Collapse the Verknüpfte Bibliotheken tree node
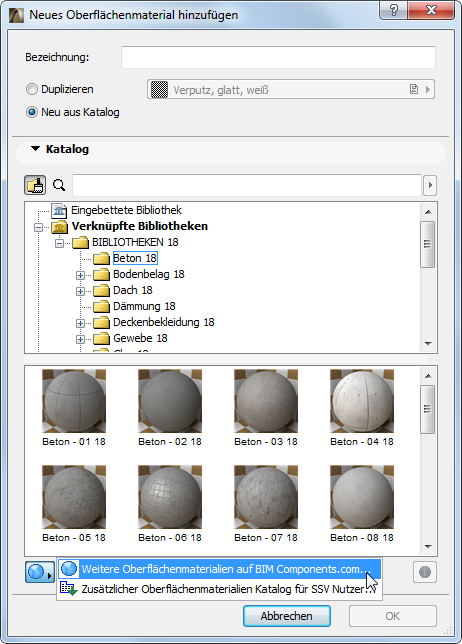 point(39,227)
